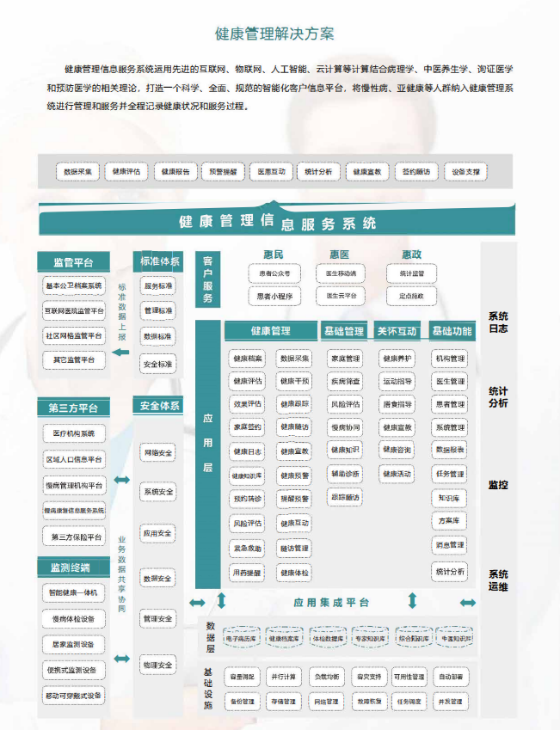Select the 健康管理 column header
Image resolution: width=560 pixels, height=730 pixels.
pyautogui.click(x=270, y=330)
